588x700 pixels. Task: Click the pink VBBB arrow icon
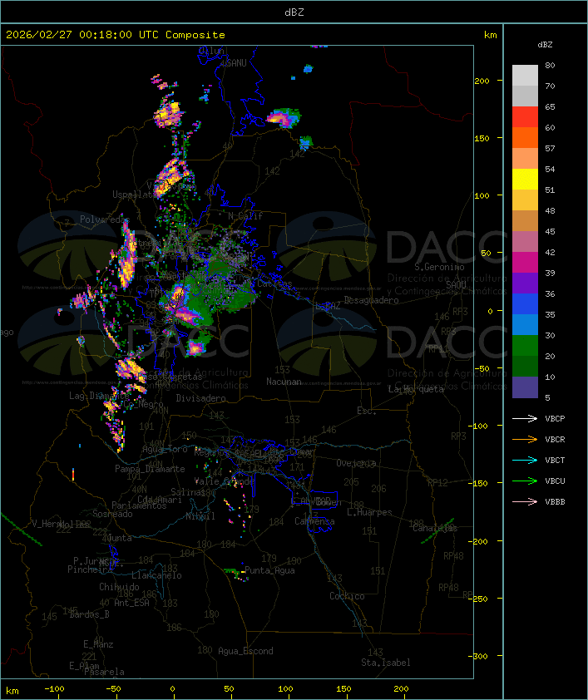coord(525,501)
